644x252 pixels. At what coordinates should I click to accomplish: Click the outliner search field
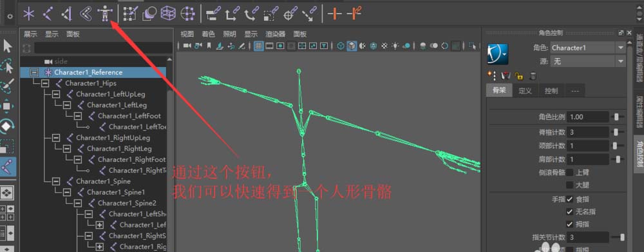pos(103,48)
